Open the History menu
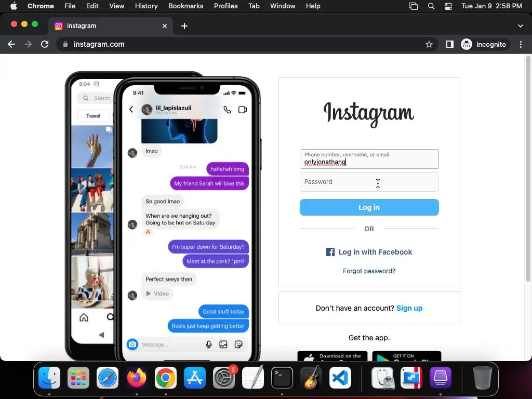Viewport: 532px width, 399px height. click(146, 6)
